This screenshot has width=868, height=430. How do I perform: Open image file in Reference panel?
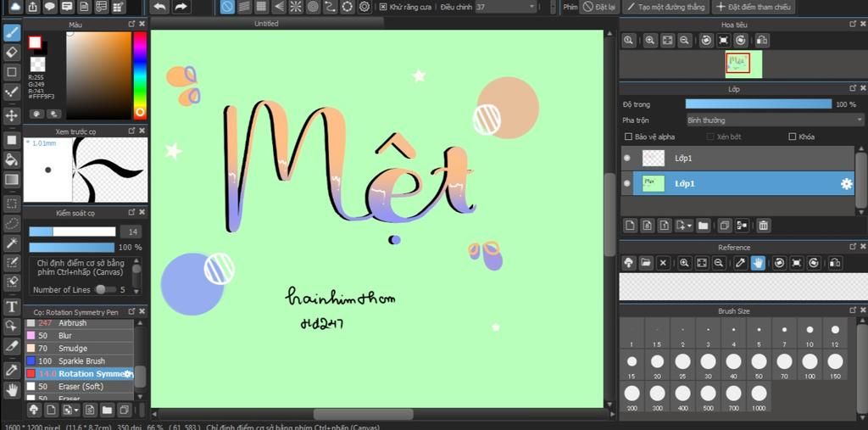645,263
